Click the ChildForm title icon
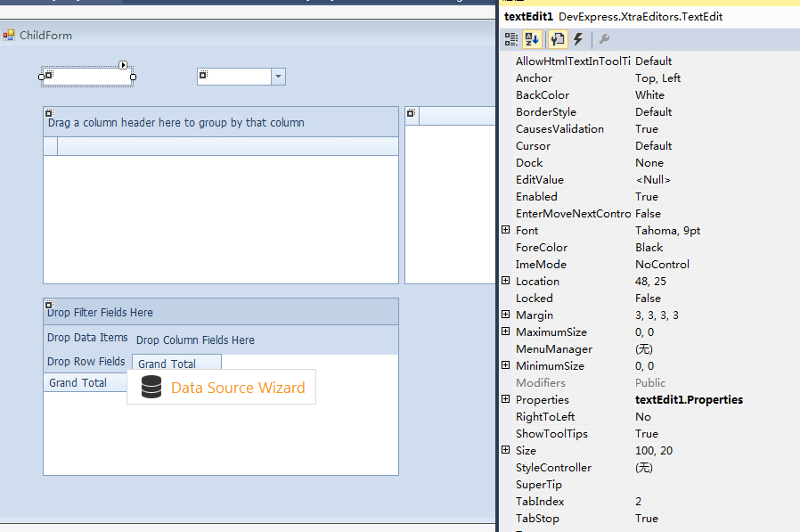The width and height of the screenshot is (800, 532). tap(9, 36)
